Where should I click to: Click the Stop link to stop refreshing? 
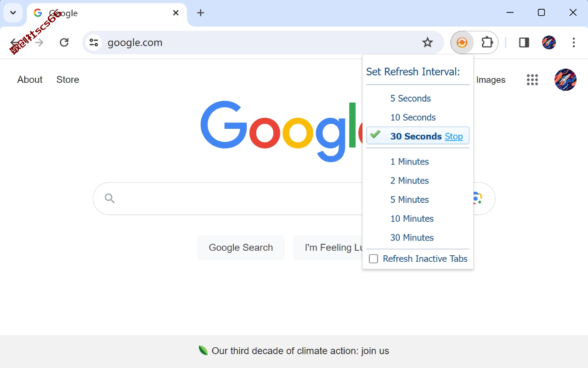point(454,137)
